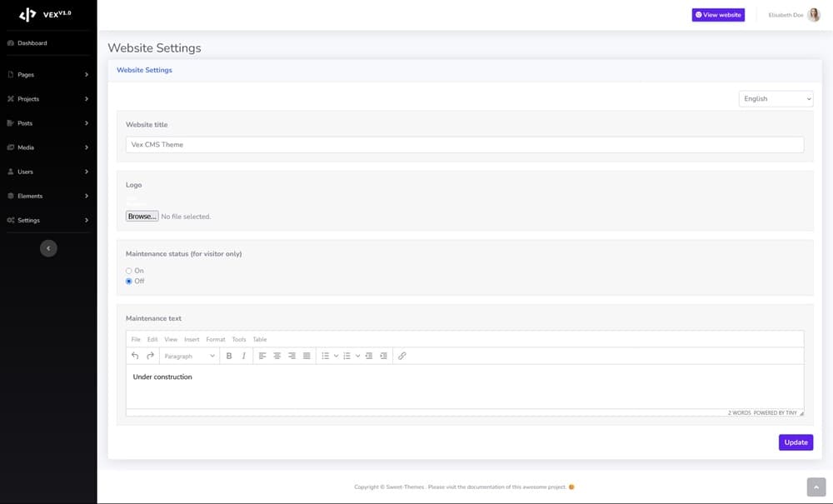Click the redo arrow in the editor toolbar
Screen dimensions: 833x504
150,356
